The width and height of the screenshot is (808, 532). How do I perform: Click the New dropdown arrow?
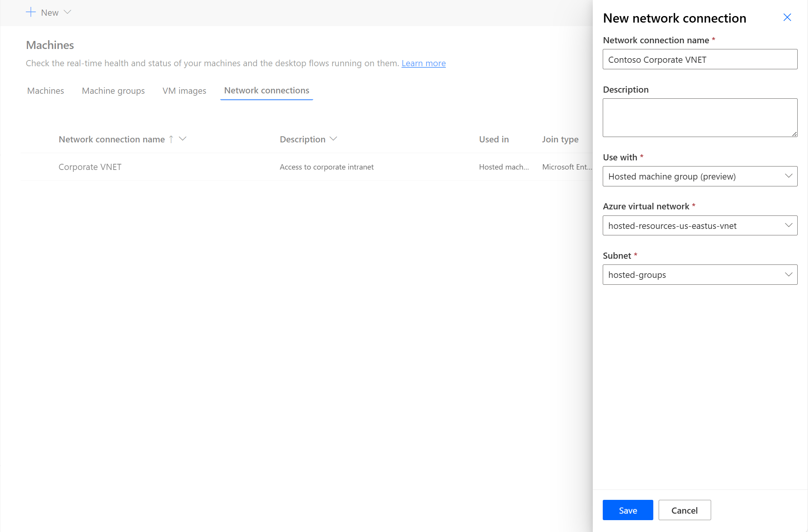(67, 12)
